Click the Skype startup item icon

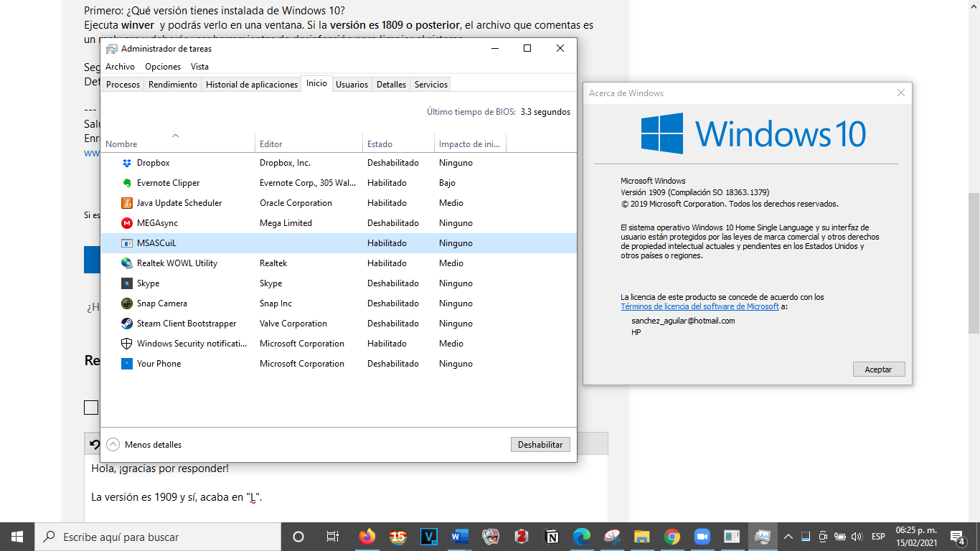click(127, 283)
